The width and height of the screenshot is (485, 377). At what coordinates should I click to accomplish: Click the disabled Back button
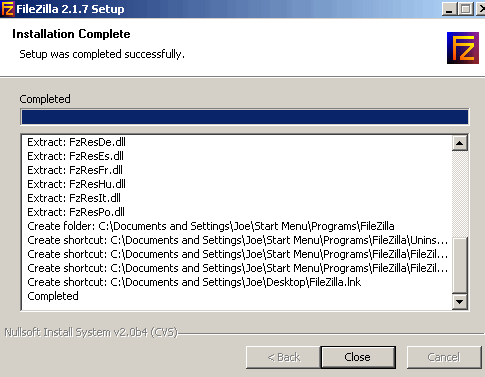point(284,357)
